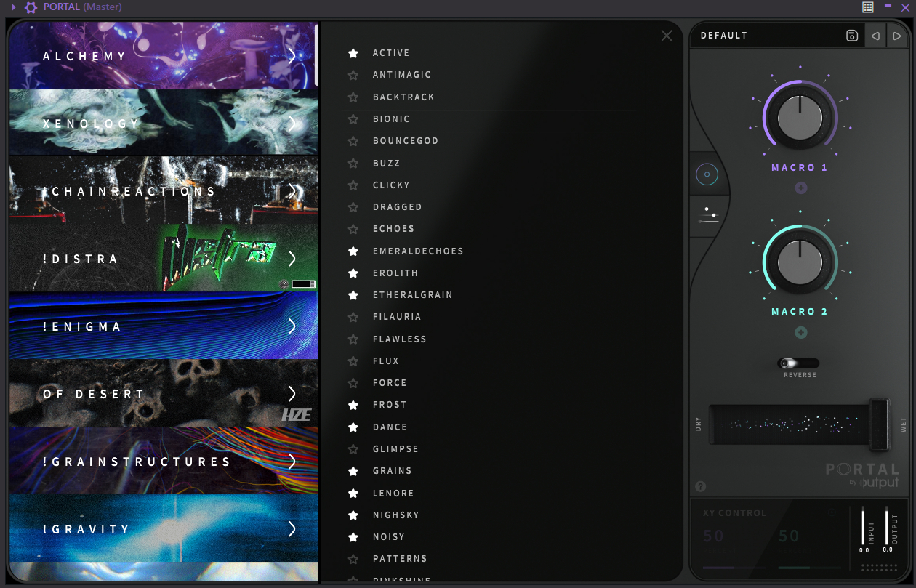Image resolution: width=916 pixels, height=588 pixels.
Task: Star the GLIMPSE preset
Action: 353,448
